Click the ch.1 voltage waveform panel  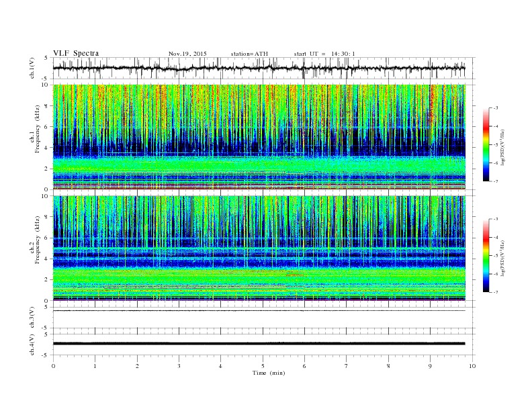[x=263, y=68]
